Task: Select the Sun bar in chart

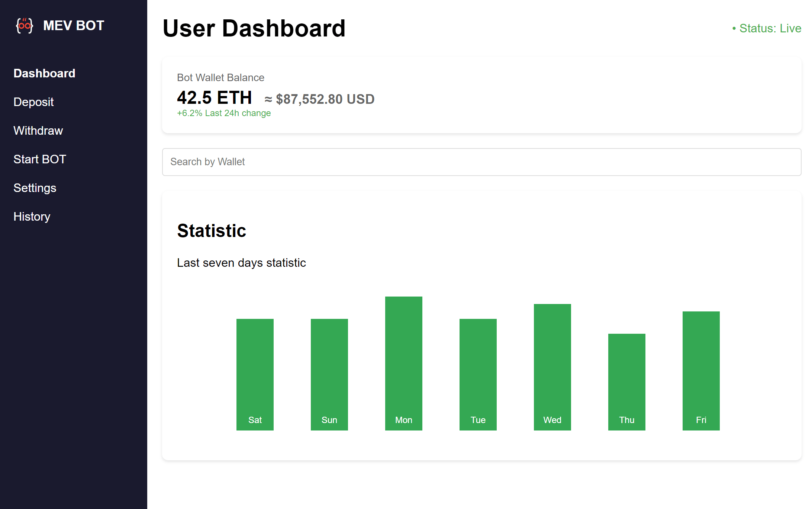Action: 329,375
